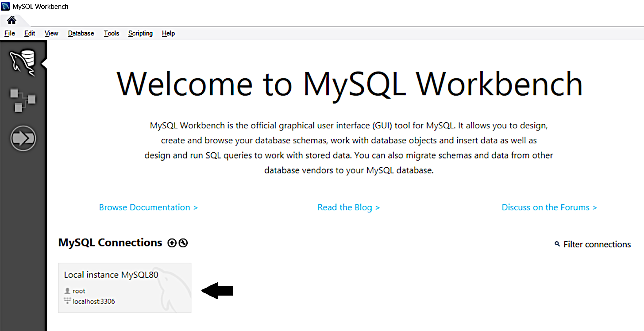Click the Filter connections magnifier icon
This screenshot has width=644, height=331.
click(557, 244)
